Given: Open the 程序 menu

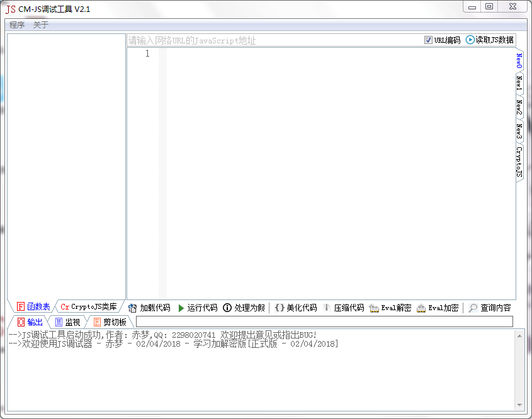Looking at the screenshot, I should [x=17, y=25].
